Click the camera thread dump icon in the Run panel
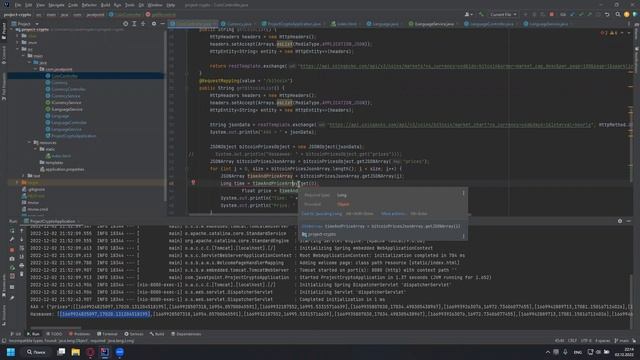The height and width of the screenshot is (360, 640). point(12,258)
